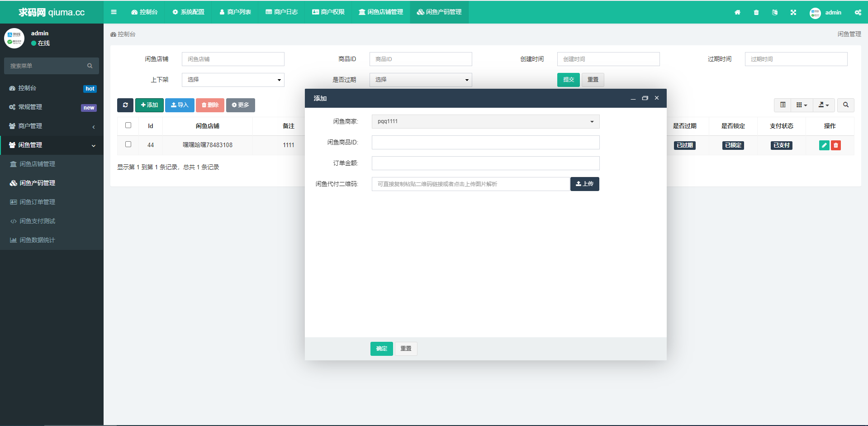The image size is (868, 426).
Task: Focus the 创建时间 filter field
Action: [x=608, y=59]
